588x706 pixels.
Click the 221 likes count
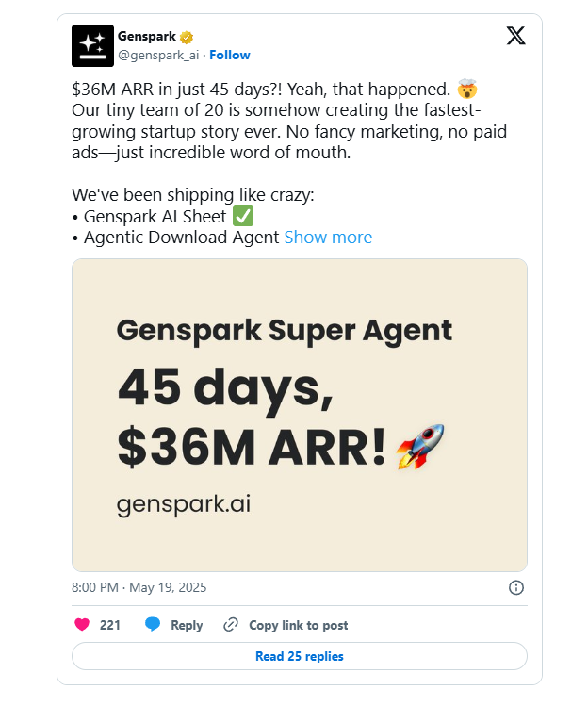(110, 625)
